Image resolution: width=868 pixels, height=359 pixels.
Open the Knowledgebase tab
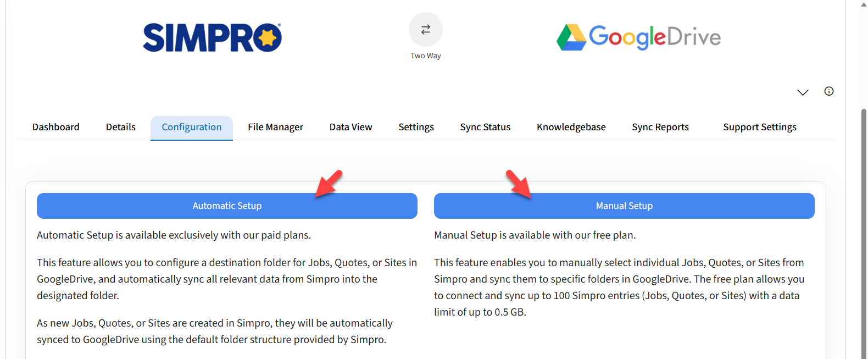coord(571,127)
